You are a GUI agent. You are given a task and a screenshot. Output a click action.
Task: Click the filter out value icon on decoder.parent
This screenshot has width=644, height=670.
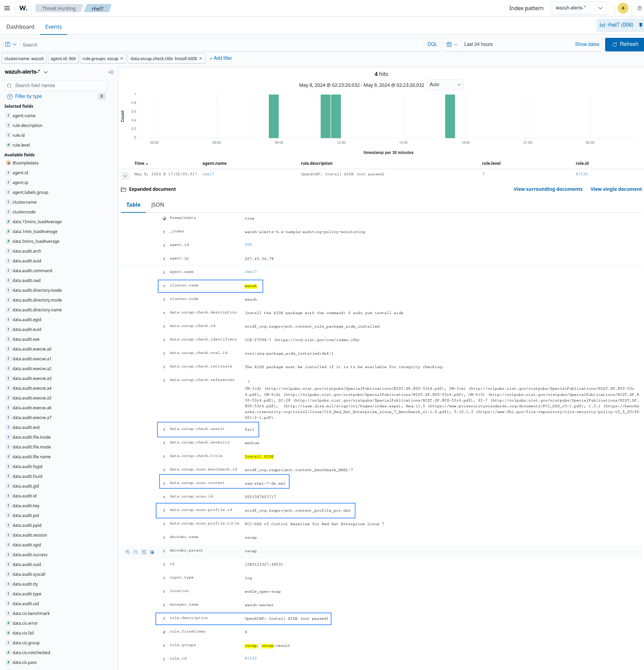coord(136,552)
